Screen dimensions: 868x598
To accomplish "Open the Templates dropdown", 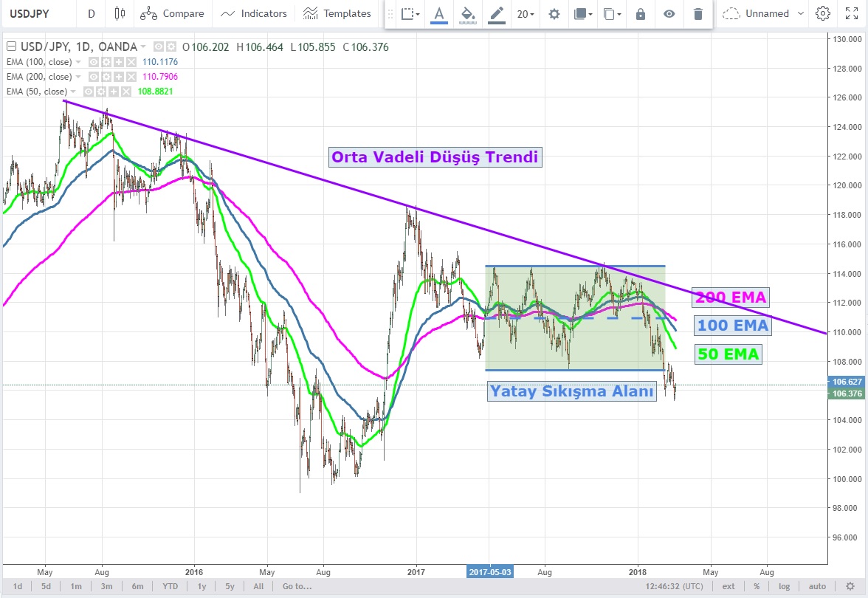I will click(x=337, y=13).
